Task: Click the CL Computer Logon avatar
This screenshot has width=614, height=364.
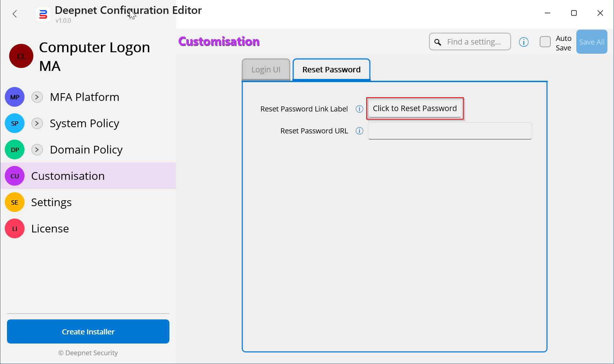Action: (x=21, y=56)
